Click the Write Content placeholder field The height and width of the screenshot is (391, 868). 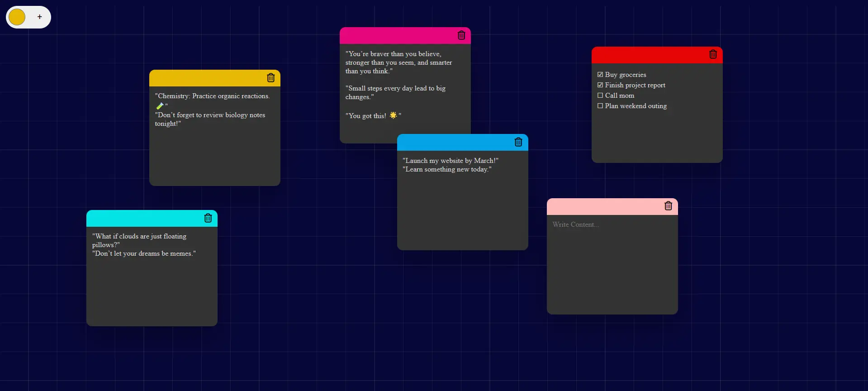(612, 264)
